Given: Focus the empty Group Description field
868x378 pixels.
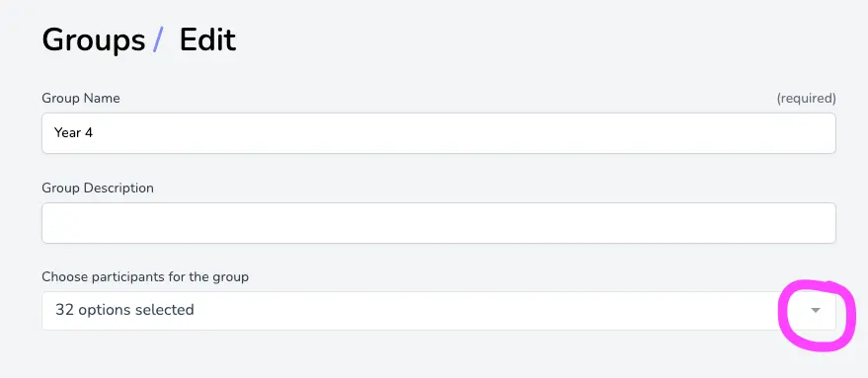Looking at the screenshot, I should tap(438, 222).
